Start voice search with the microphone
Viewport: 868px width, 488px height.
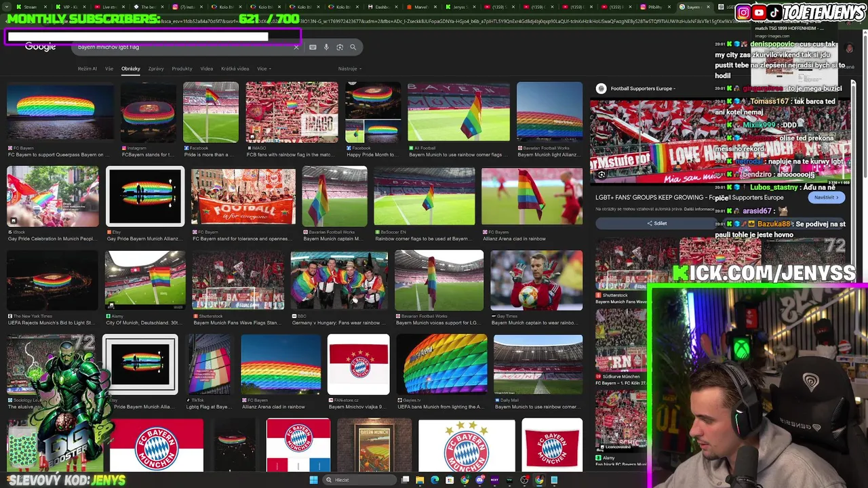326,47
